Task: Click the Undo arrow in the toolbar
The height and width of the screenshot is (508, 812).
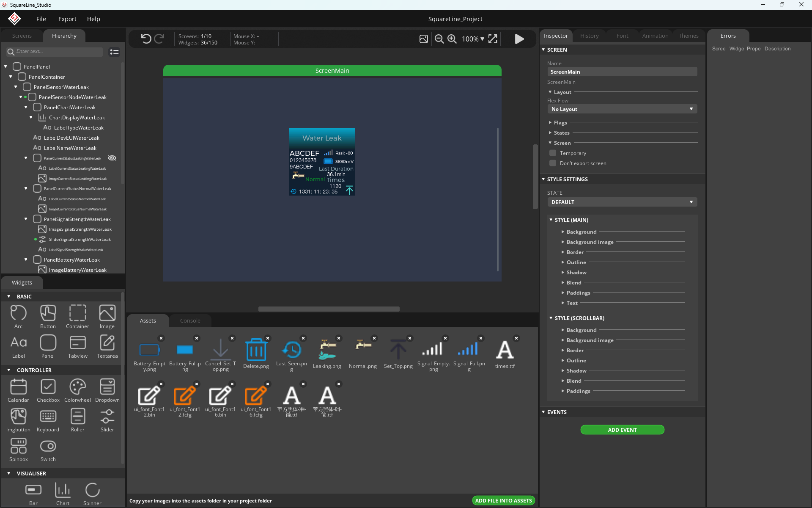Action: [x=146, y=39]
